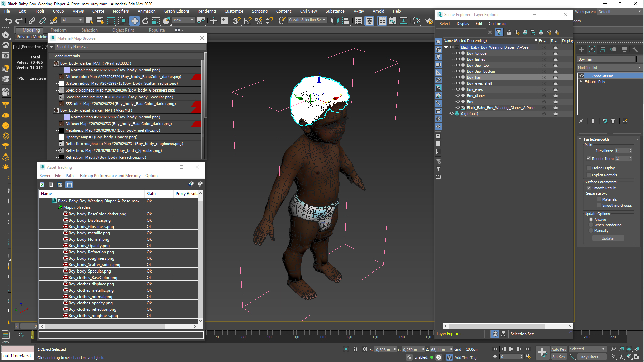
Task: Open the V-Ray menu
Action: (358, 11)
